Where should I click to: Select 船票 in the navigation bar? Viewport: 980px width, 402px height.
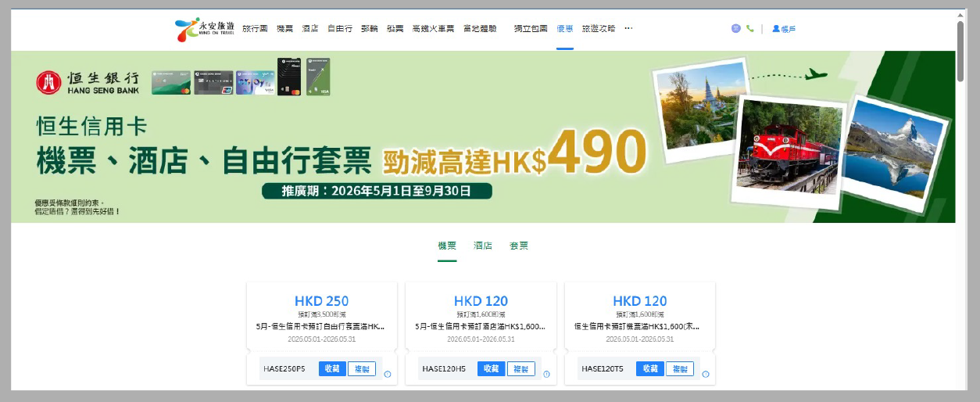coord(395,28)
